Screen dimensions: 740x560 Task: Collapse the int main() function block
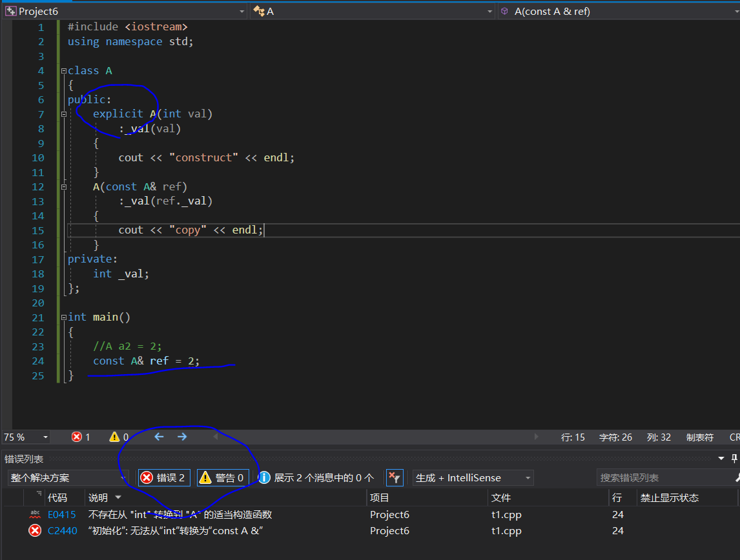coord(64,317)
